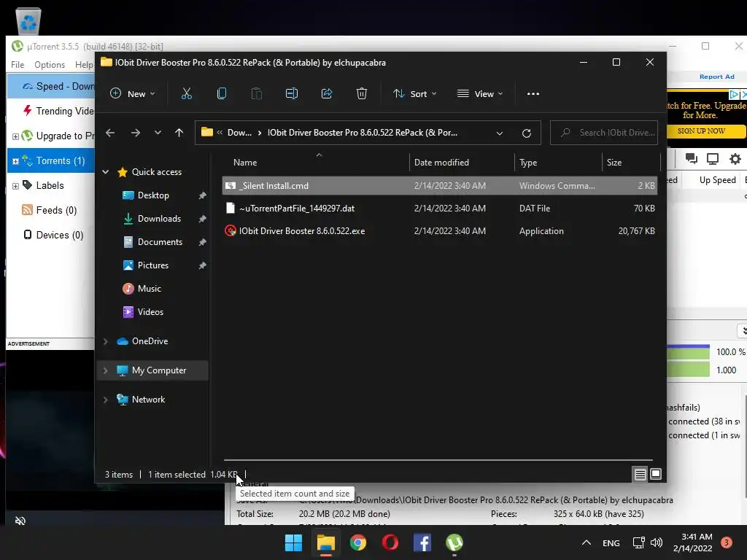This screenshot has width=747, height=560.
Task: Click SIGN UP NOW ad button
Action: 701,131
